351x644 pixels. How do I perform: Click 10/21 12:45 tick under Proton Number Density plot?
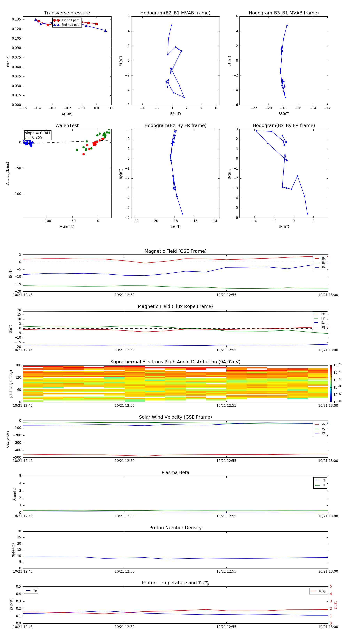tap(23, 571)
